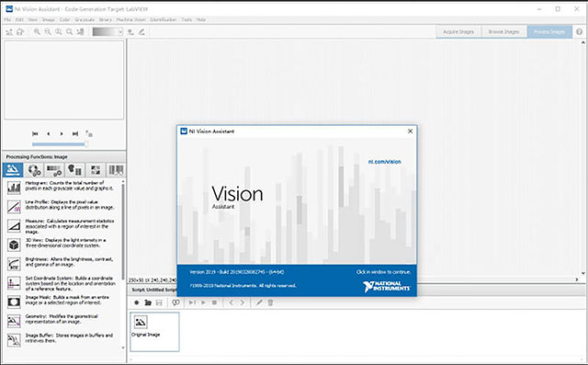Open the Tools menu
The image size is (588, 365).
[x=187, y=19]
